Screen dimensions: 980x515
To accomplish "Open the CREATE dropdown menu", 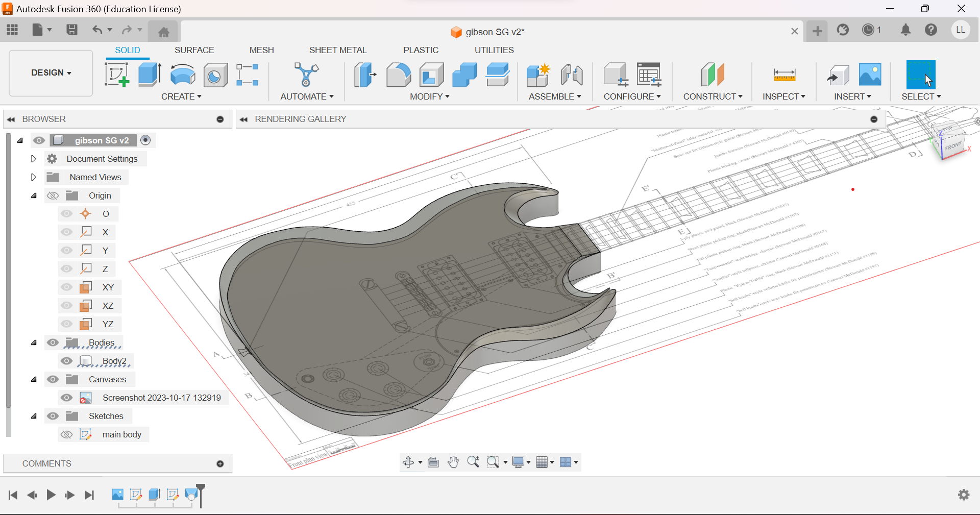I will point(181,96).
